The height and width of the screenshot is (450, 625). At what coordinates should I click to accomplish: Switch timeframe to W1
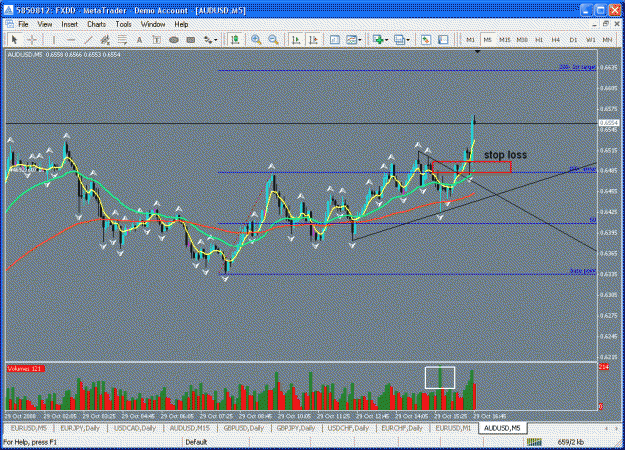click(x=590, y=40)
